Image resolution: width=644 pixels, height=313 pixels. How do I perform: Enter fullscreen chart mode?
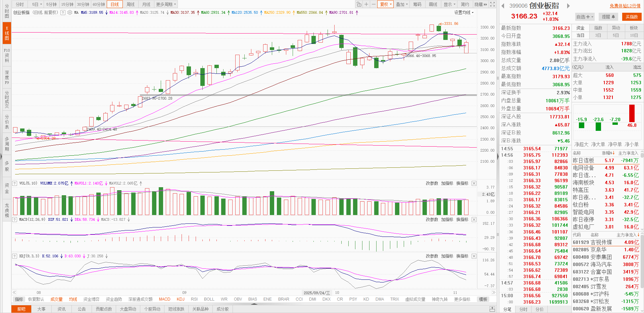click(492, 4)
